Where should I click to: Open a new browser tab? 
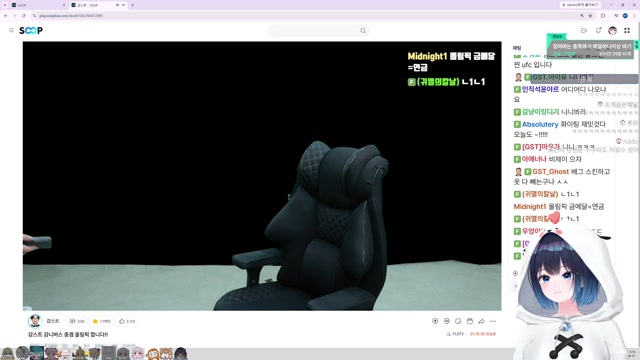coord(132,5)
